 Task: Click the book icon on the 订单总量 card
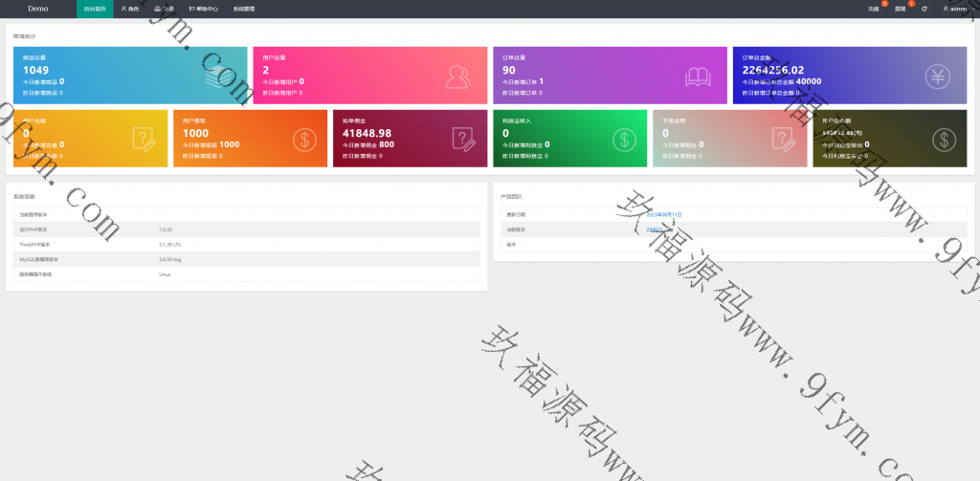tap(700, 77)
